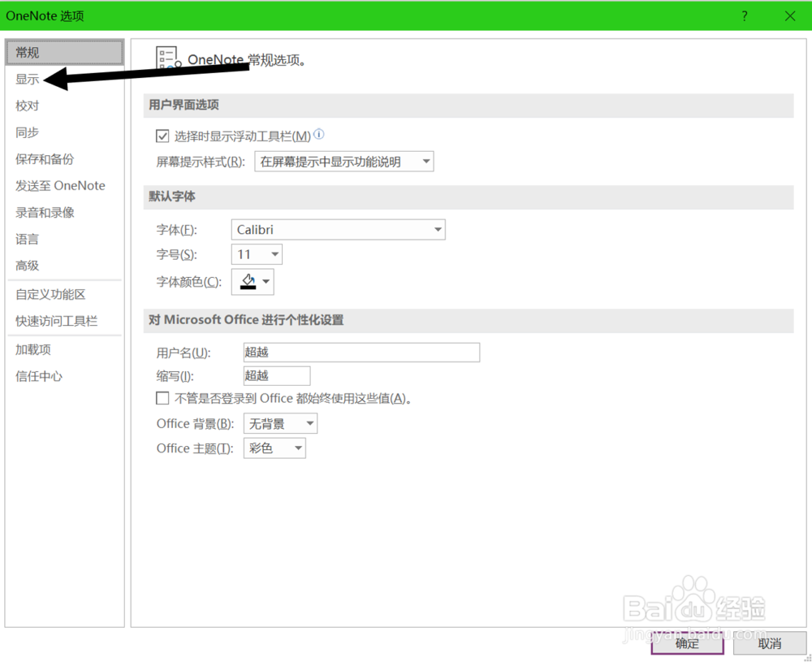Open the 录音和录像 category
This screenshot has width=812, height=662.
point(65,212)
